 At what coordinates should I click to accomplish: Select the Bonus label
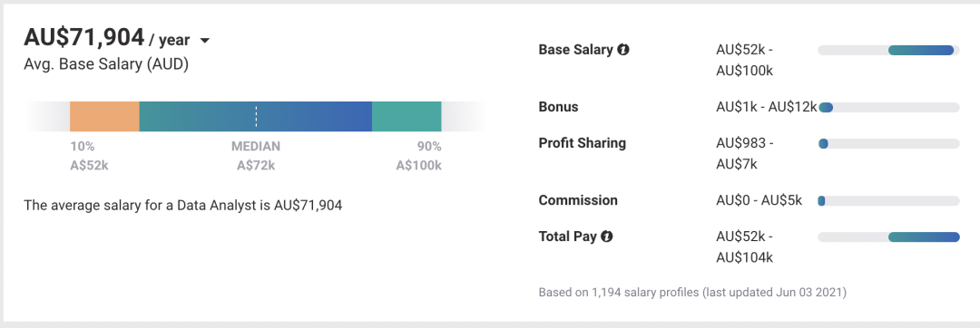(x=558, y=107)
